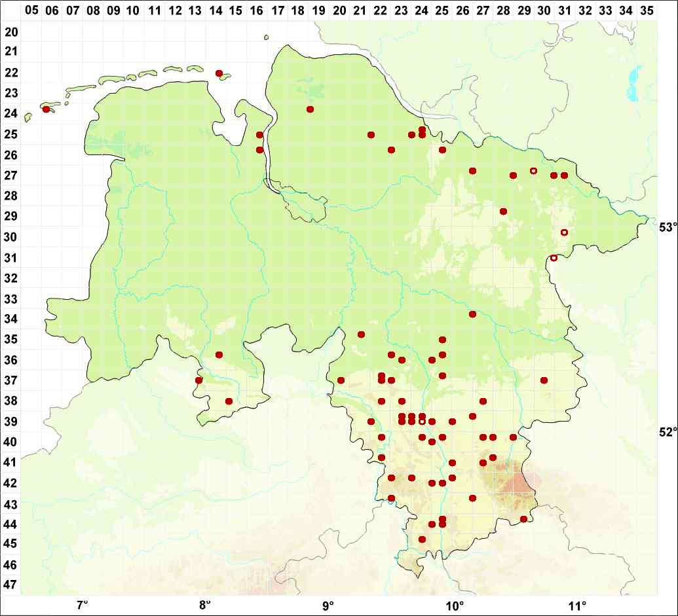The height and width of the screenshot is (616, 678).
Task: Click the bright cyan lake at top right
Action: pyautogui.click(x=633, y=86)
